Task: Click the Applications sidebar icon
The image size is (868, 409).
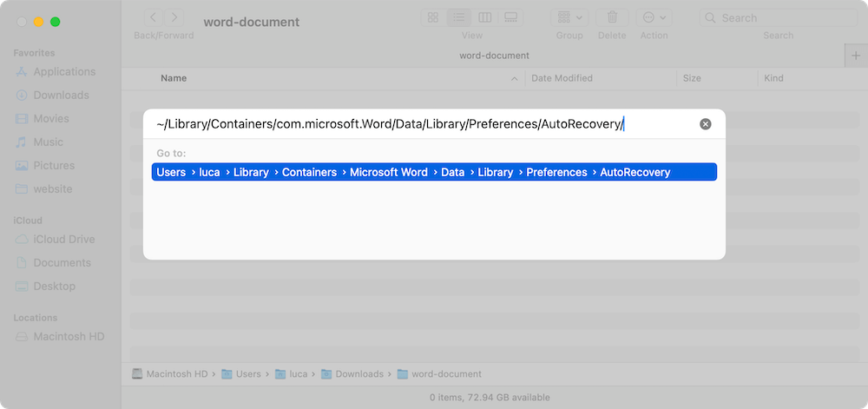Action: coord(22,72)
